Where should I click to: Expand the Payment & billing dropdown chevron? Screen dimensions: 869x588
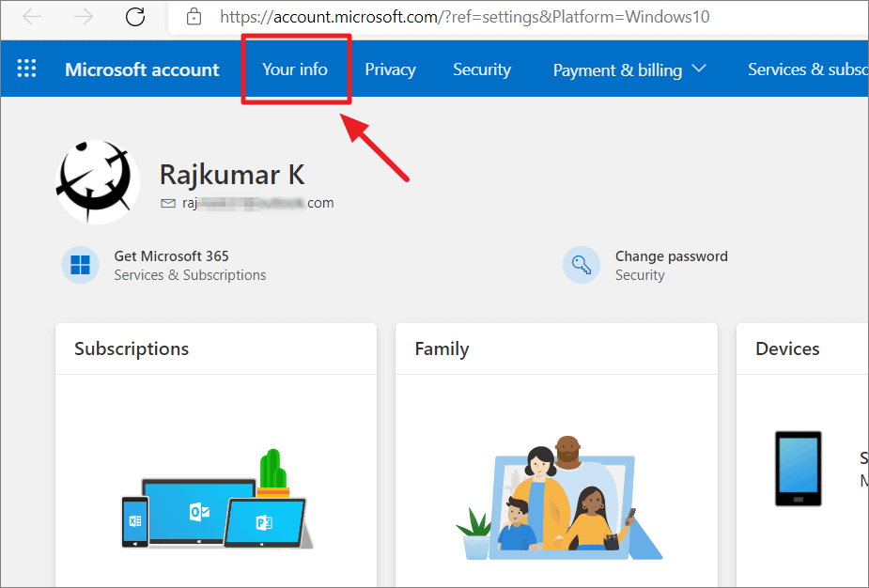(x=698, y=69)
